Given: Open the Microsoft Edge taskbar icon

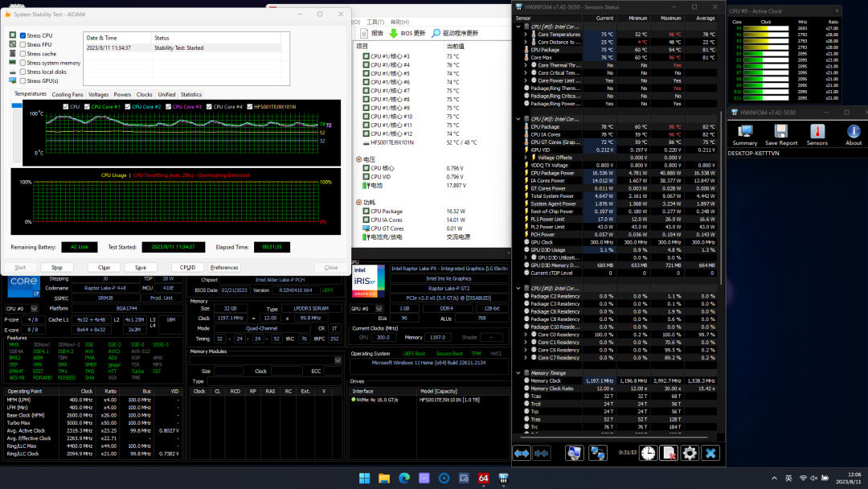Looking at the screenshot, I should click(404, 479).
